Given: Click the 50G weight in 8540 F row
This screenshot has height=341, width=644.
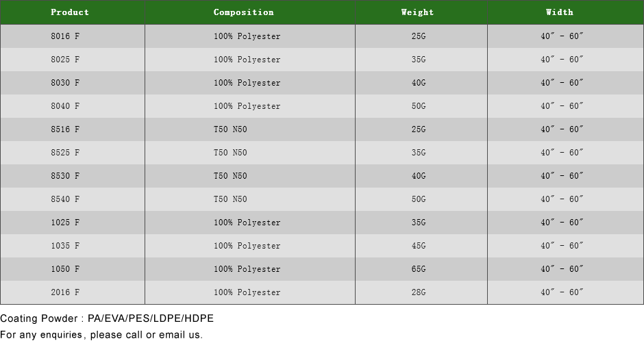Looking at the screenshot, I should (x=419, y=199).
